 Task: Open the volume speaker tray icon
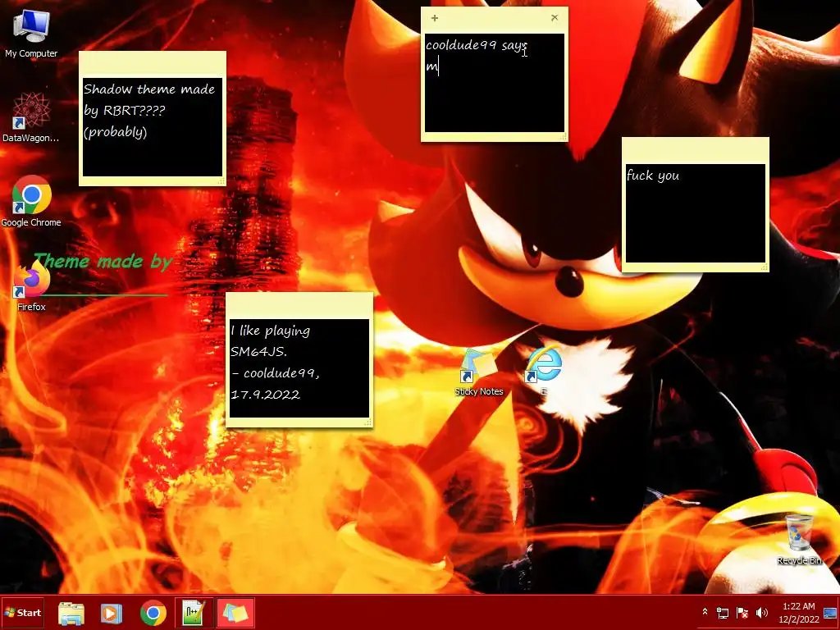click(x=761, y=612)
